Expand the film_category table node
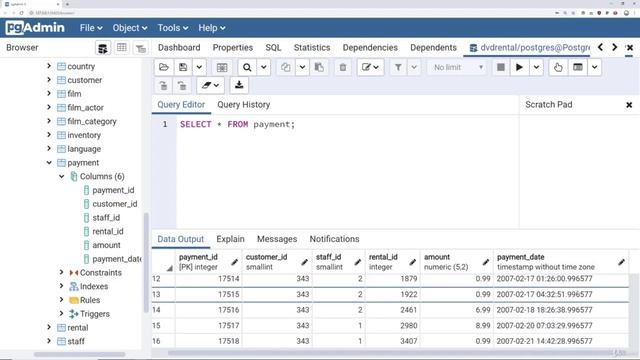Image resolution: width=640 pixels, height=360 pixels. click(x=49, y=121)
